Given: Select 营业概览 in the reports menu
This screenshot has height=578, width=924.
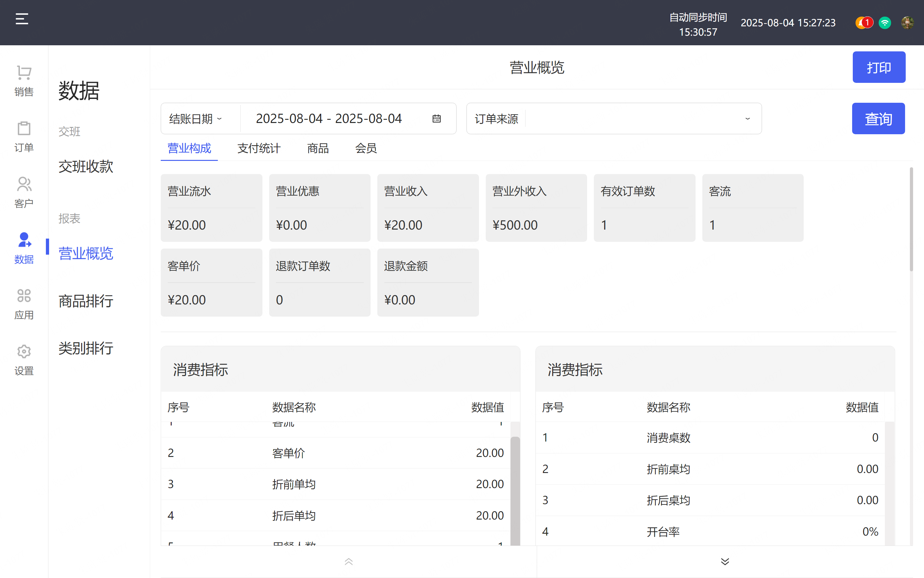Looking at the screenshot, I should point(86,253).
